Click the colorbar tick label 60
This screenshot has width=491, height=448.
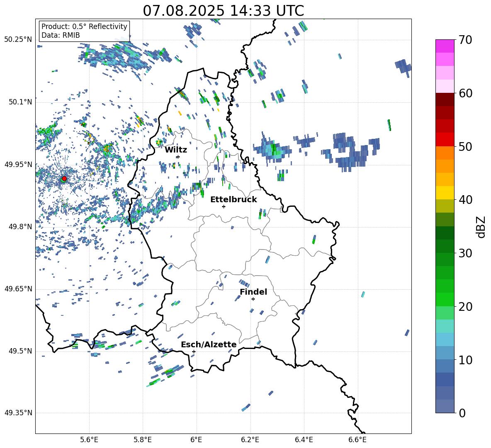point(465,93)
